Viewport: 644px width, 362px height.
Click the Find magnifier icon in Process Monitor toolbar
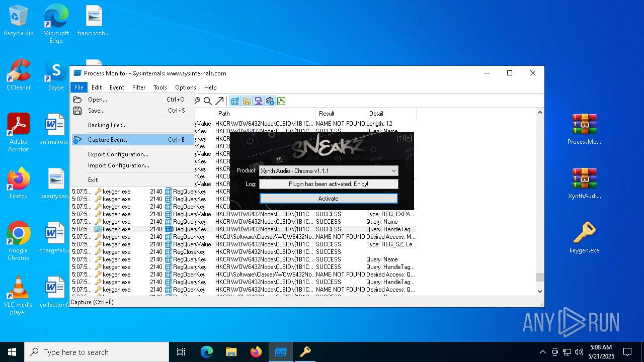pyautogui.click(x=208, y=101)
